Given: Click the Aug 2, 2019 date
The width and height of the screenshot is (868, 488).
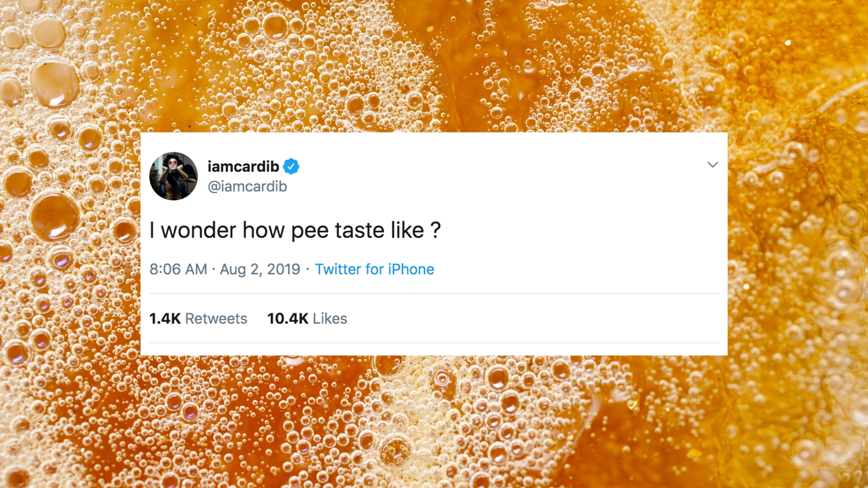Looking at the screenshot, I should (x=259, y=269).
